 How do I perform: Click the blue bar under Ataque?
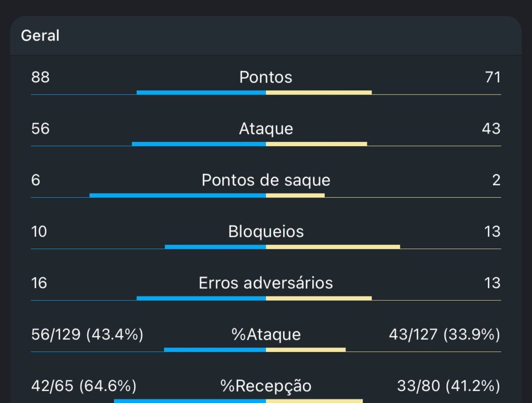(199, 144)
